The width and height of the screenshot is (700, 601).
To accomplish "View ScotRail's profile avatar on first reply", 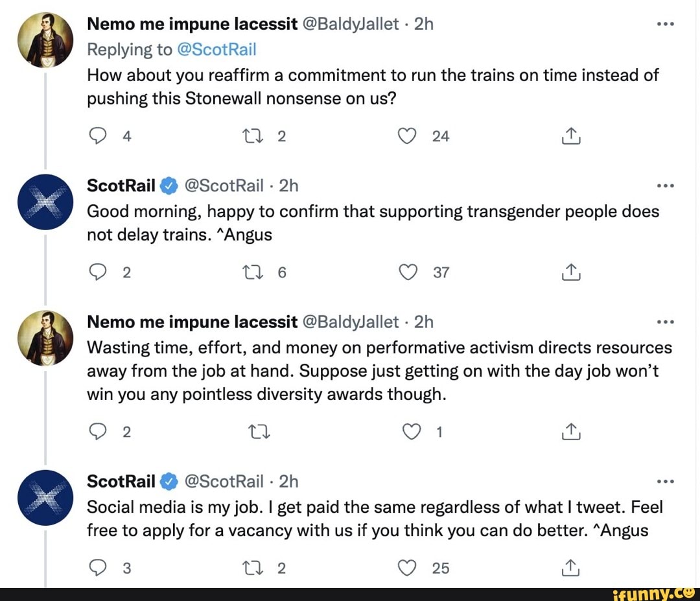I will pos(45,202).
